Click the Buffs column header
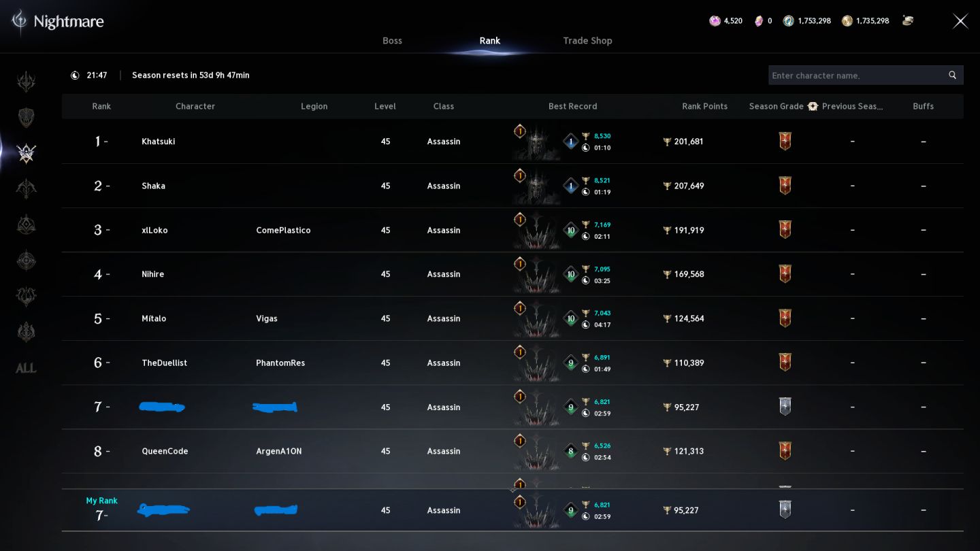Screen dimensions: 980x551 pyautogui.click(x=924, y=106)
